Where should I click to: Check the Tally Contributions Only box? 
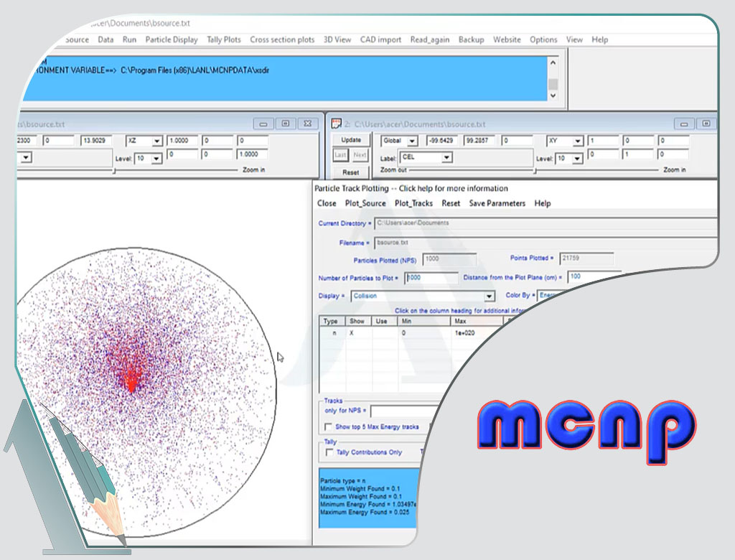pyautogui.click(x=329, y=453)
